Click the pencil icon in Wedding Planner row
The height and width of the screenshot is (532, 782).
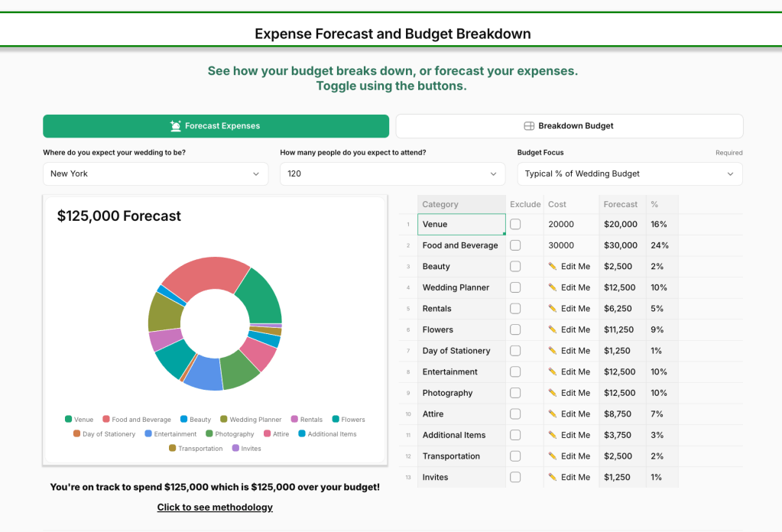(x=553, y=288)
